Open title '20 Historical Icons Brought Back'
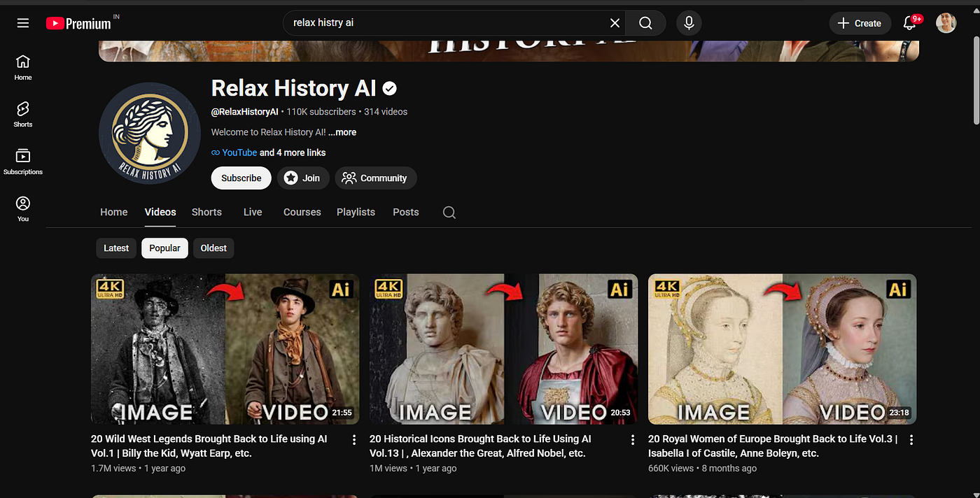This screenshot has width=980, height=498. (x=480, y=446)
